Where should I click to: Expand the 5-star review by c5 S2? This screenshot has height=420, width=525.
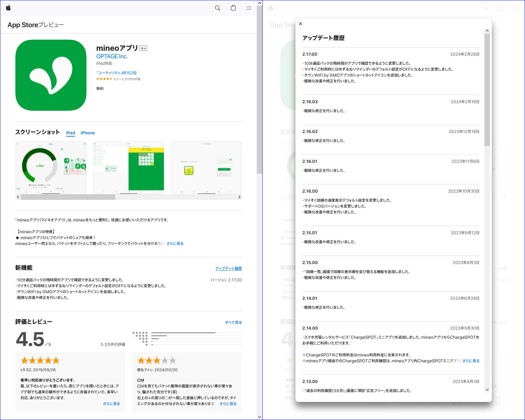pyautogui.click(x=111, y=404)
